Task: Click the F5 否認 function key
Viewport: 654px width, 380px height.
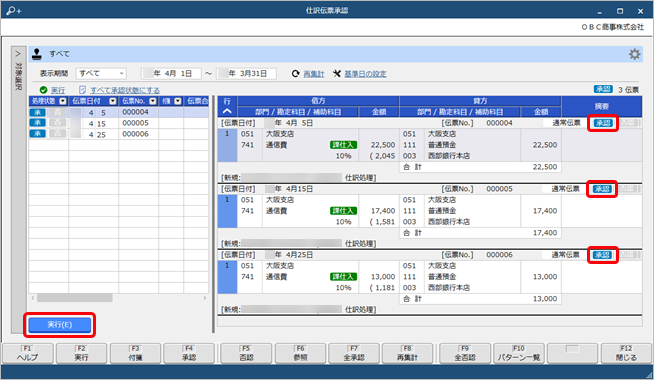Action: [x=246, y=353]
